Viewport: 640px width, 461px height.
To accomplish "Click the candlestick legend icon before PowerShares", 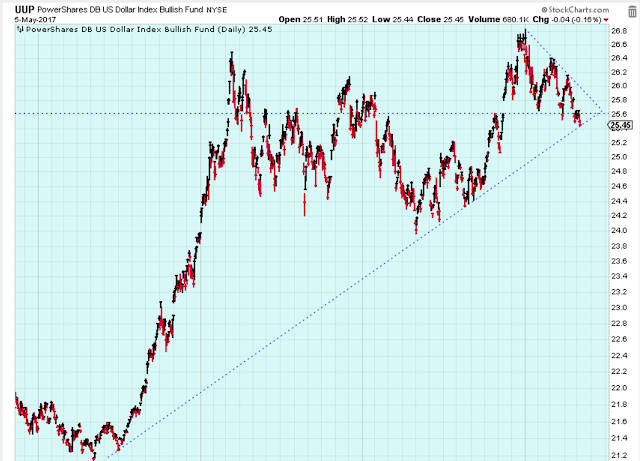I will click(x=20, y=29).
